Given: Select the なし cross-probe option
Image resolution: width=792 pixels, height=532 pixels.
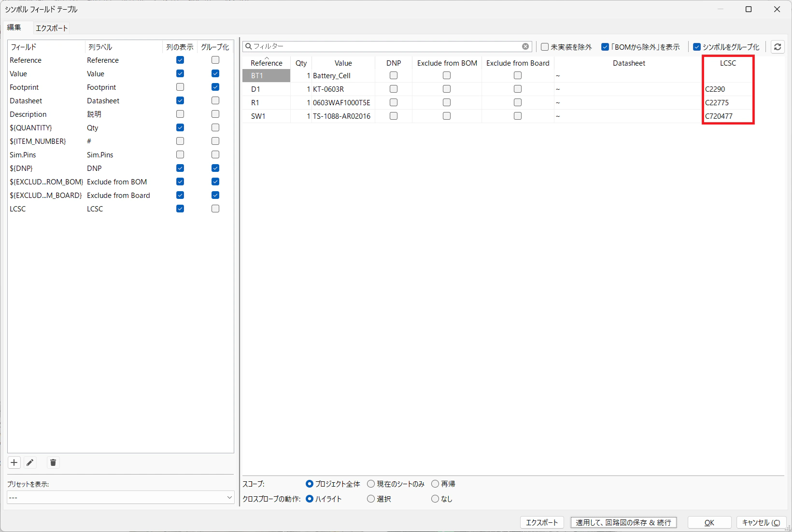Looking at the screenshot, I should coord(442,499).
